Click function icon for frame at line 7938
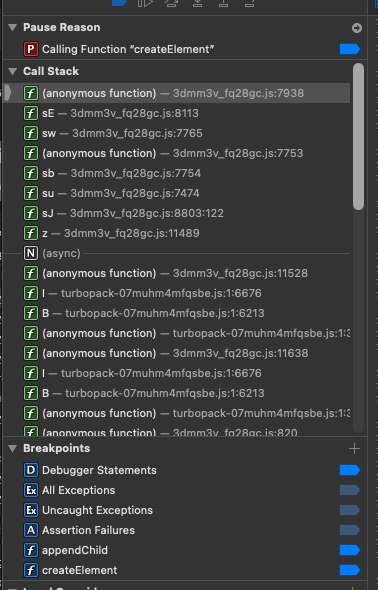The height and width of the screenshot is (590, 378). coord(31,93)
